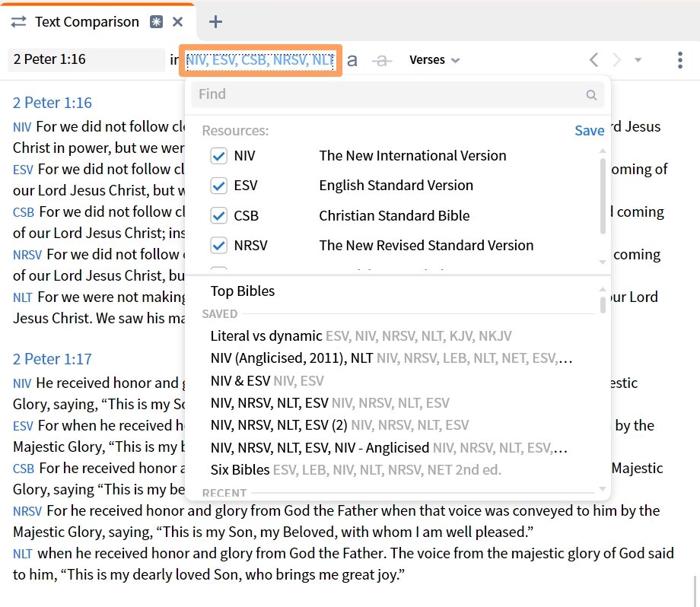Image resolution: width=700 pixels, height=607 pixels.
Task: Click the Resources list scroll-up arrow
Action: 603,151
